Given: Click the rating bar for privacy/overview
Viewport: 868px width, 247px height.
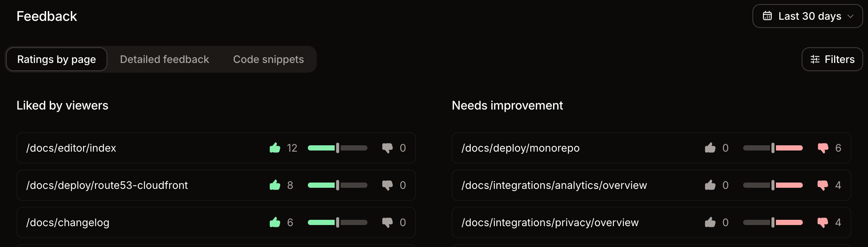Looking at the screenshot, I should coord(773,222).
